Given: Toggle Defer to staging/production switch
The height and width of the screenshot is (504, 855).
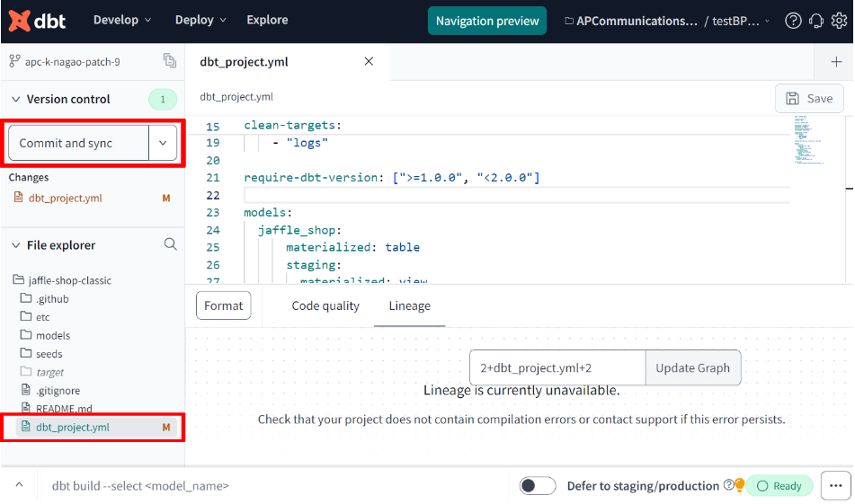Looking at the screenshot, I should pos(537,485).
